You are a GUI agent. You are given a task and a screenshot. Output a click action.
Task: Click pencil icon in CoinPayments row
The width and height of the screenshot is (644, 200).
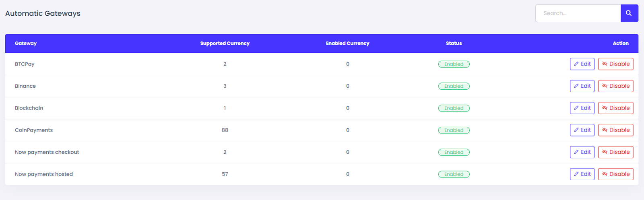point(576,130)
